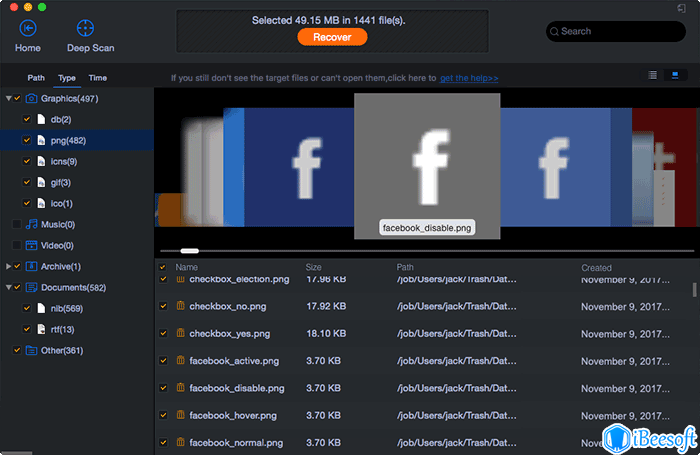700x455 pixels.
Task: Switch to the Type tab
Action: click(67, 78)
